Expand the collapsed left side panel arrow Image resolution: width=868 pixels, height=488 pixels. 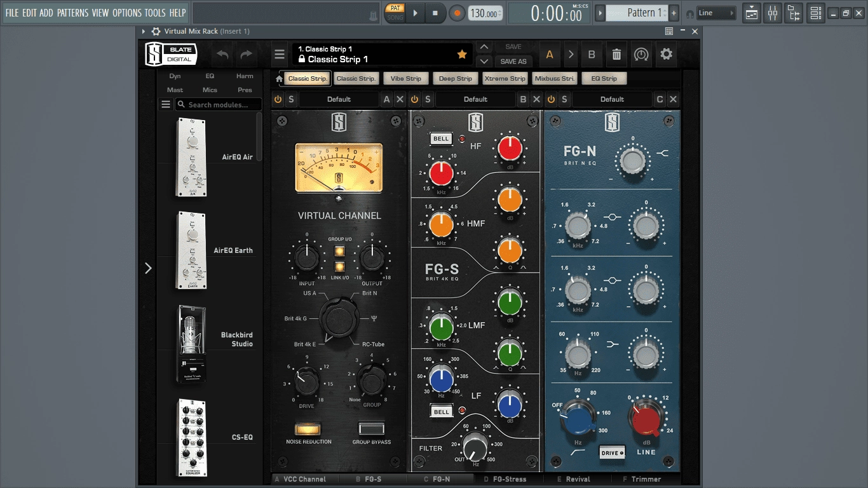(x=148, y=268)
